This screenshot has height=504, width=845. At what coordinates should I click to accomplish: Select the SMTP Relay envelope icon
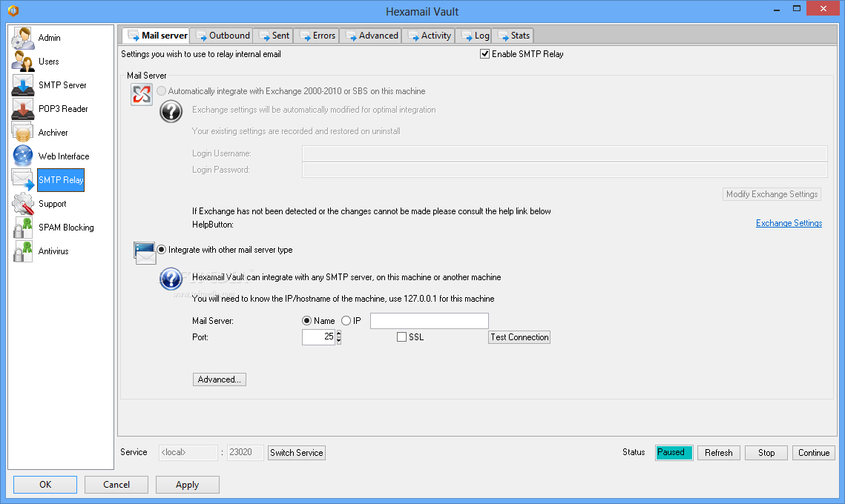click(x=23, y=180)
